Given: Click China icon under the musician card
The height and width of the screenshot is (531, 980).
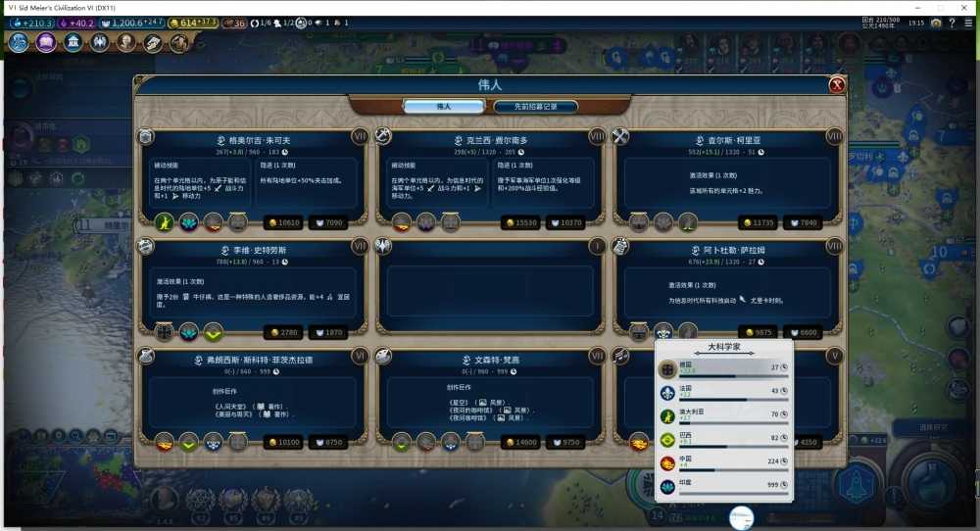Looking at the screenshot, I should point(639,442).
